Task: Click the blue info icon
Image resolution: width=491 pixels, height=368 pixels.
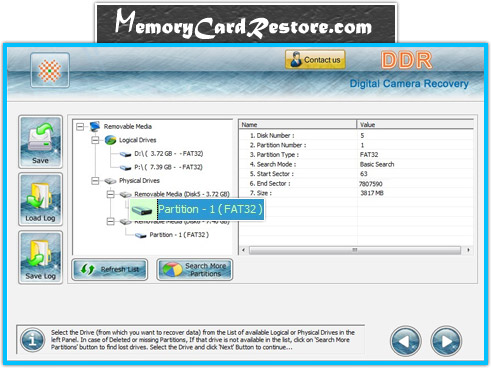Action: [x=32, y=340]
